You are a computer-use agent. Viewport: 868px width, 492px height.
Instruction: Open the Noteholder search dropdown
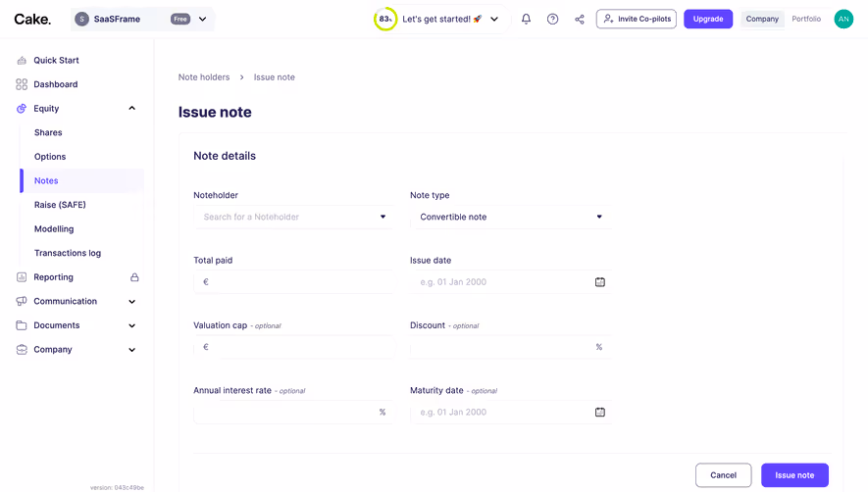click(x=293, y=217)
